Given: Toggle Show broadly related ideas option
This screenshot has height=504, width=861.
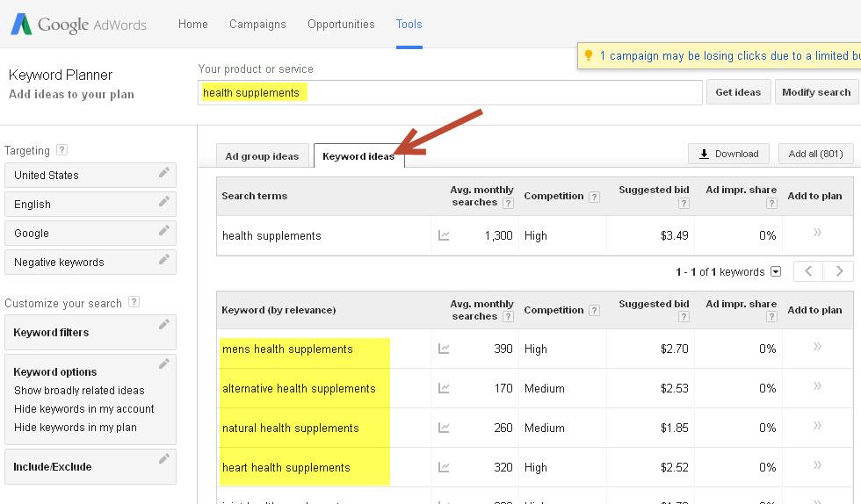Looking at the screenshot, I should click(x=79, y=391).
